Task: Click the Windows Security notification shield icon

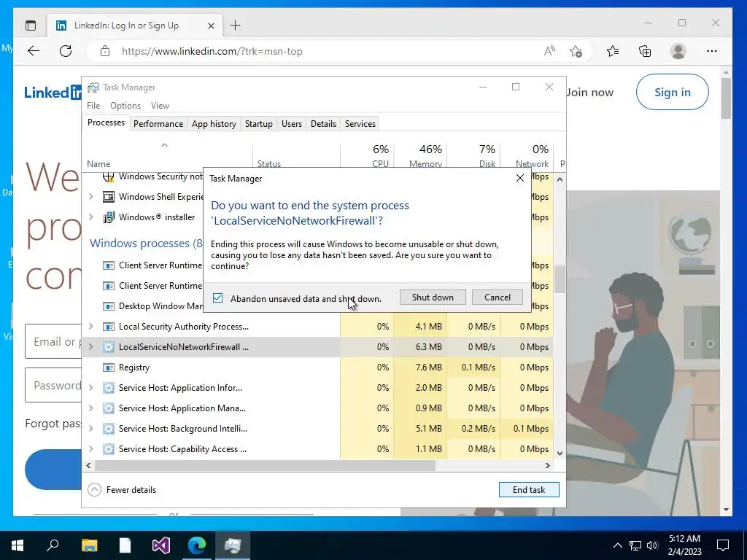Action: (109, 176)
